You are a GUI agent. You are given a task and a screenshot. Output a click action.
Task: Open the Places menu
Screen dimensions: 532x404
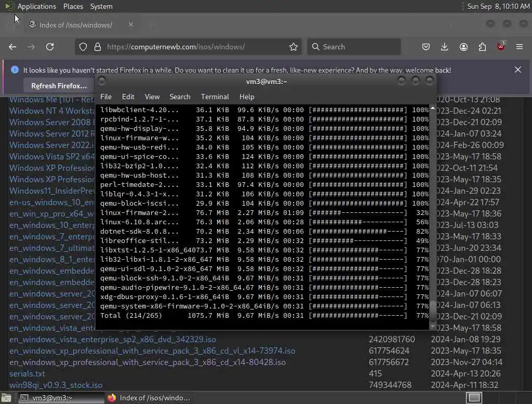click(x=73, y=6)
